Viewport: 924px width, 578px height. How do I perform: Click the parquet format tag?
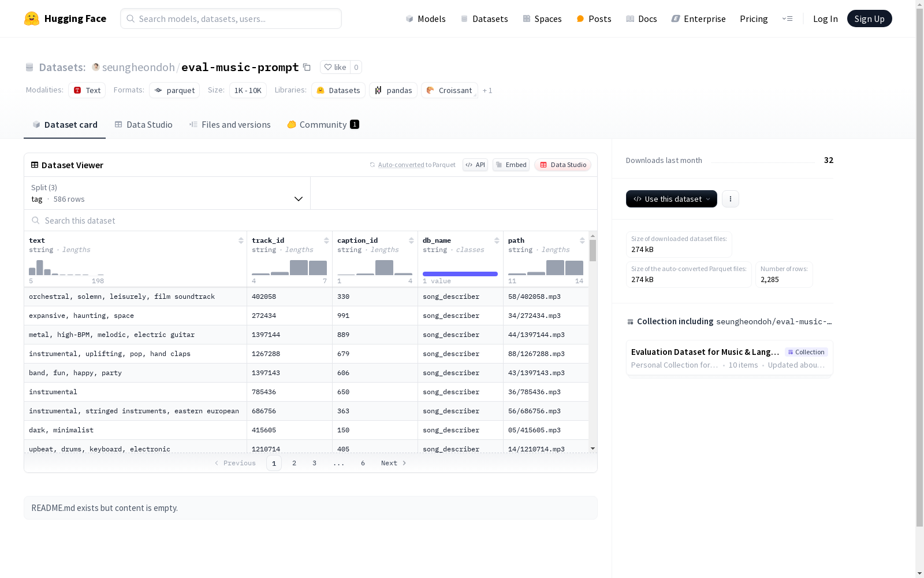(x=174, y=90)
